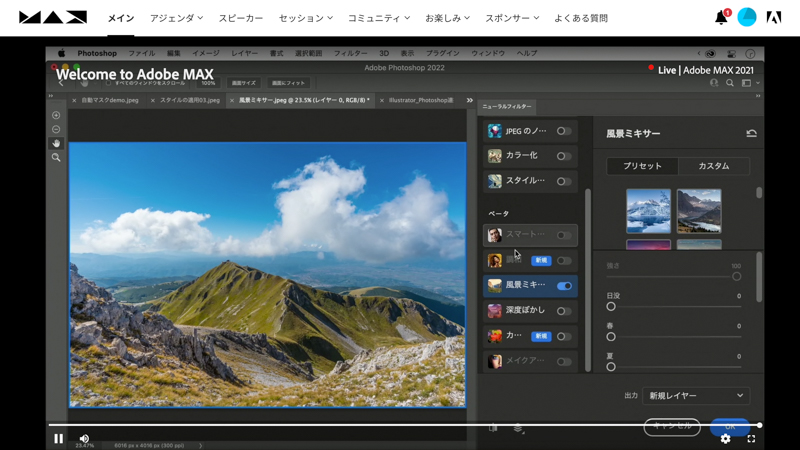Toggle before/after preview icon
Image resolution: width=800 pixels, height=450 pixels.
click(493, 428)
